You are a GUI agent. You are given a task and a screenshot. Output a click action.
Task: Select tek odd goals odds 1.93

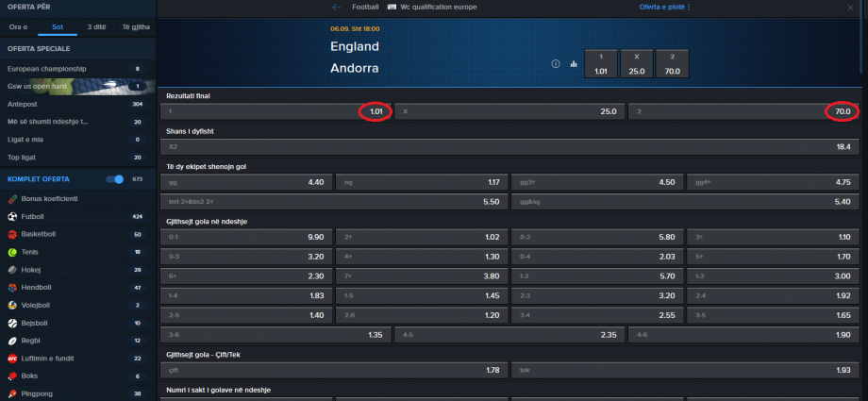(685, 370)
